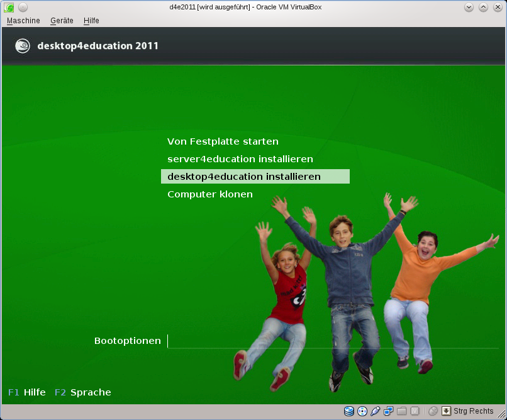Click the round pin button in titlebar
Image resolution: width=507 pixels, height=420 pixels.
click(x=23, y=7)
